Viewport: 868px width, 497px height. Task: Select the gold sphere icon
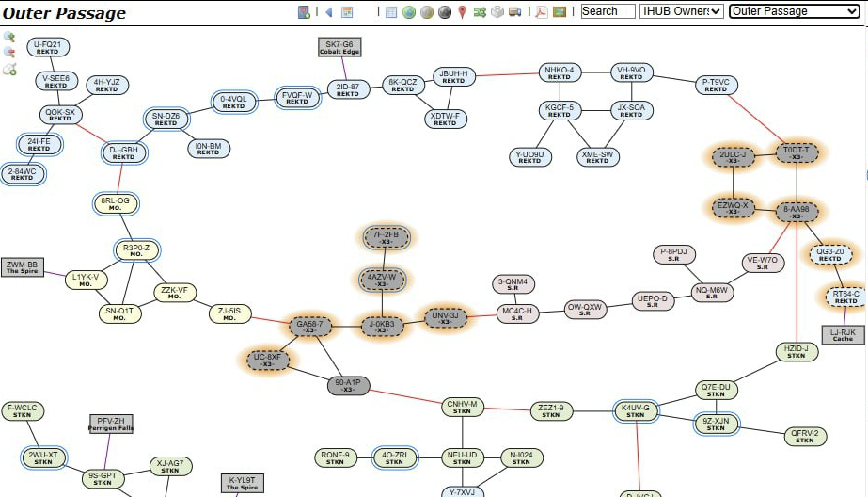(427, 11)
